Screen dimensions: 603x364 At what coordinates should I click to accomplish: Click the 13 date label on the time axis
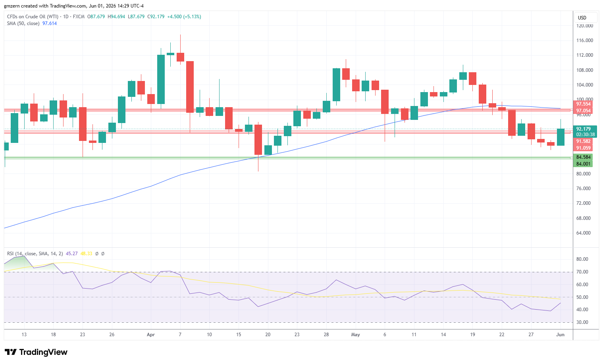(x=24, y=335)
